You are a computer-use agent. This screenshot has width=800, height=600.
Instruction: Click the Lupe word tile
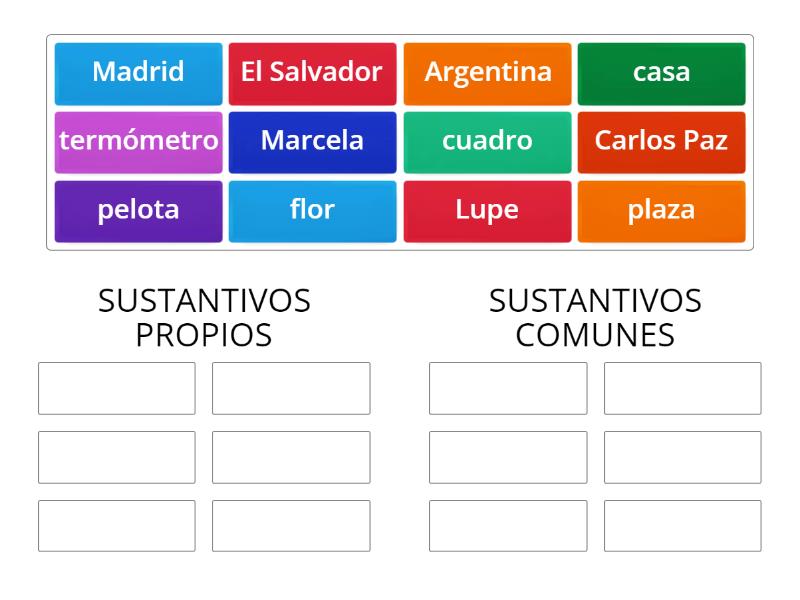tap(487, 210)
